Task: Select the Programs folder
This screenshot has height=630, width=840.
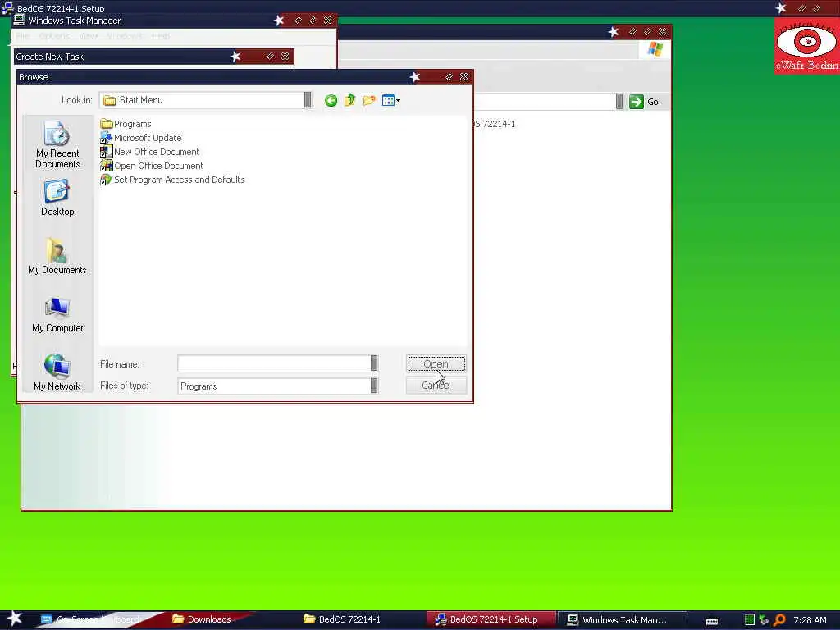Action: [126, 124]
